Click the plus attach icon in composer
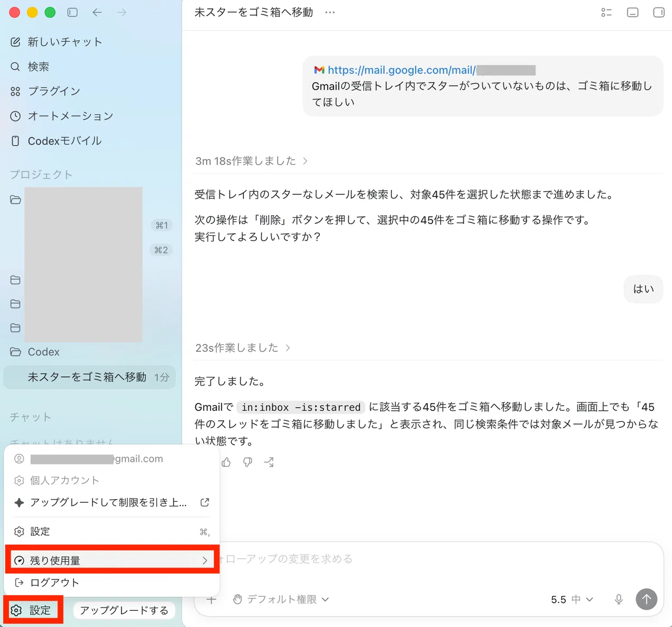Image resolution: width=672 pixels, height=627 pixels. [x=211, y=600]
